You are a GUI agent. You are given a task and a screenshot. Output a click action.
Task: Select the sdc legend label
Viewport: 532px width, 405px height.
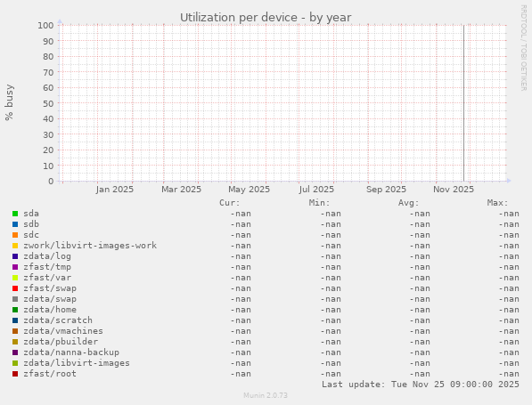(x=31, y=235)
